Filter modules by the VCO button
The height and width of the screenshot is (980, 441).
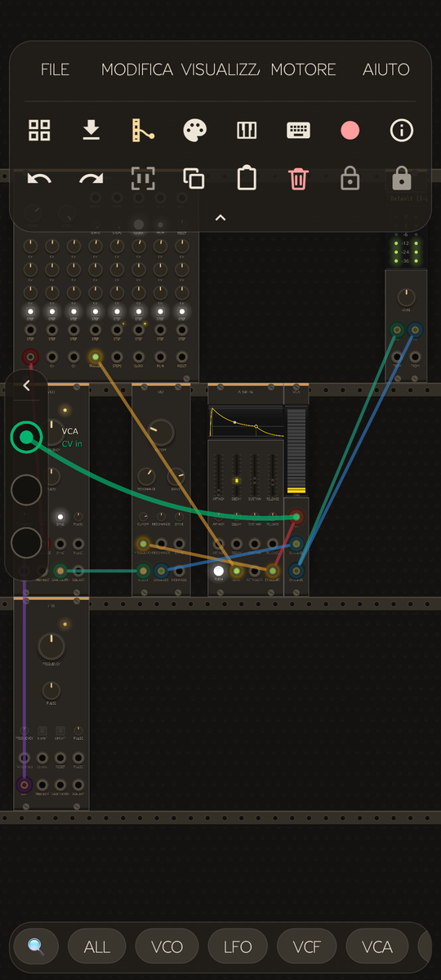(x=167, y=947)
